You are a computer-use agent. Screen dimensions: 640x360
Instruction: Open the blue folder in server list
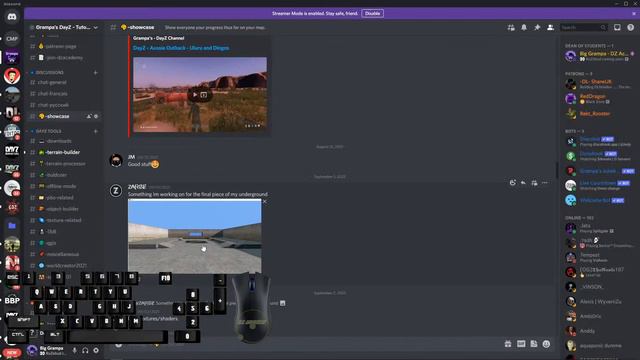[x=12, y=225]
